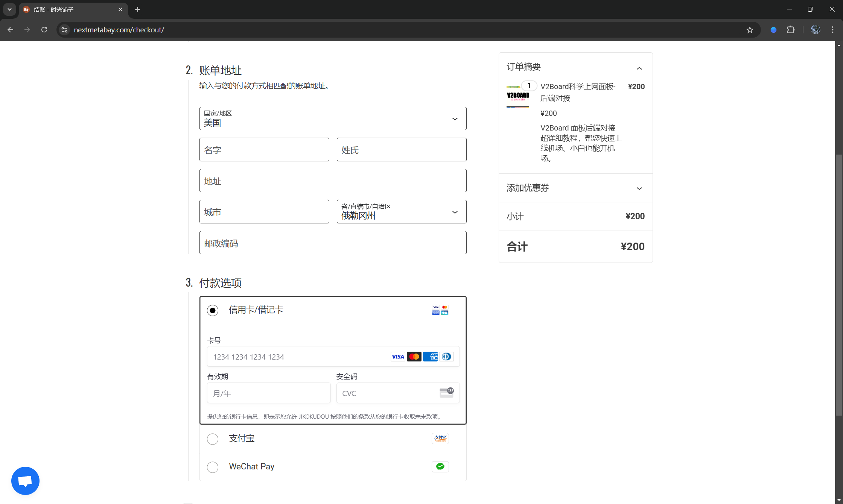Image resolution: width=843 pixels, height=504 pixels.
Task: Open the browser extensions puzzle icon
Action: point(791,30)
